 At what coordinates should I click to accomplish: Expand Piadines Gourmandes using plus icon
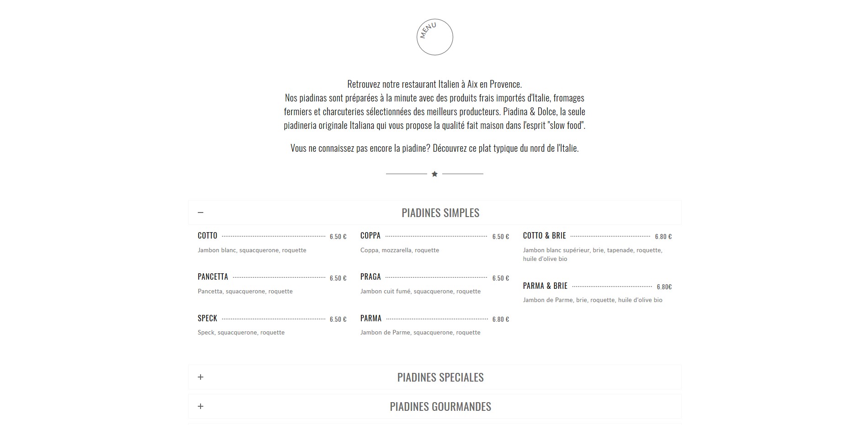pos(201,406)
